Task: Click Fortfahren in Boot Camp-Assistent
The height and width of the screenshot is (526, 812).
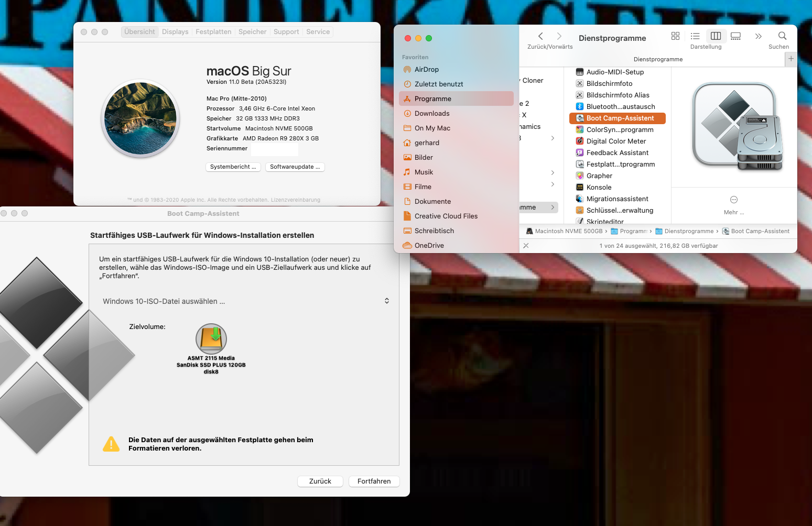Action: pyautogui.click(x=374, y=481)
